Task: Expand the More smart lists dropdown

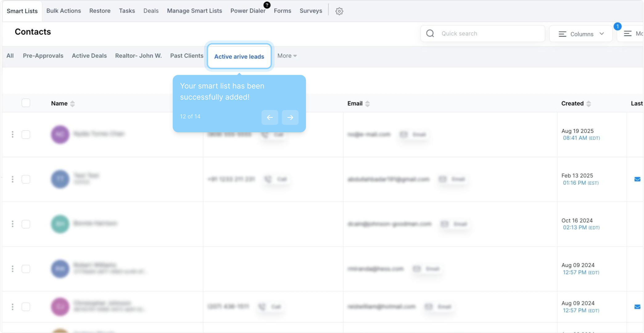Action: [287, 56]
